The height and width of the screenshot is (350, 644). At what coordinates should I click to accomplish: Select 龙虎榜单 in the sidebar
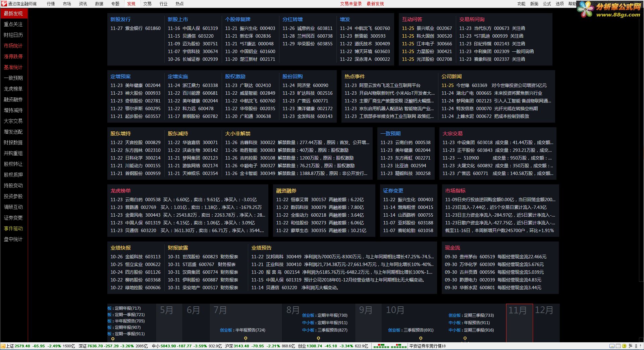click(x=14, y=89)
